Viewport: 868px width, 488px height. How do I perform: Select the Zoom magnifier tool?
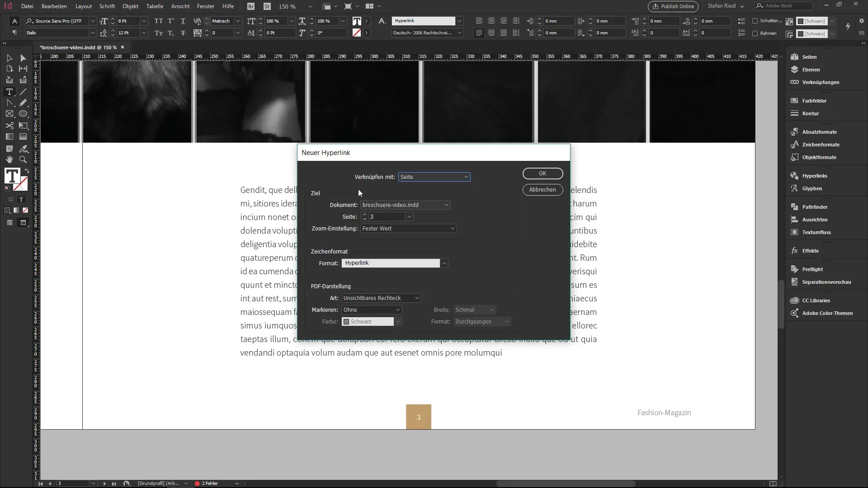pyautogui.click(x=23, y=160)
